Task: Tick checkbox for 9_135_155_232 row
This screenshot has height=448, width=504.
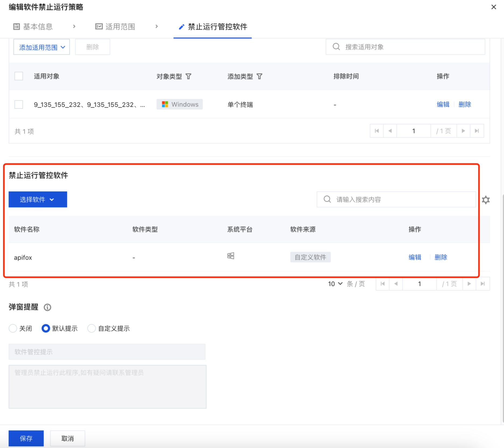Action: tap(19, 104)
